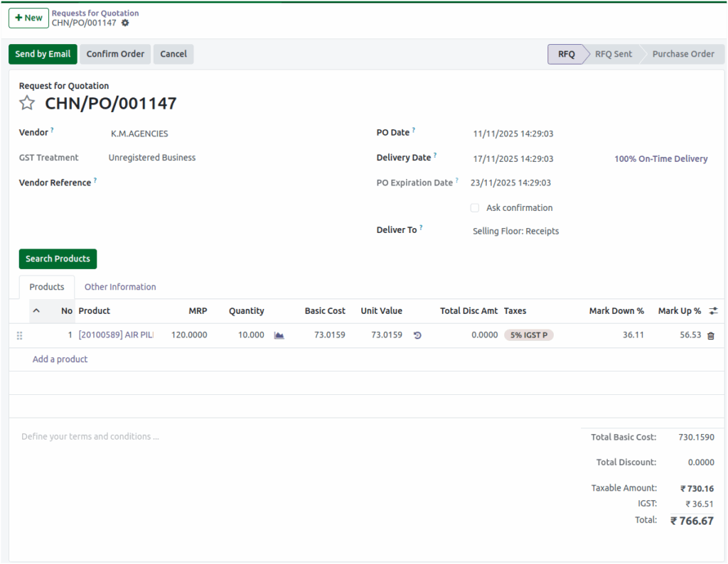Click the history icon next to Unit Value
The width and height of the screenshot is (728, 564).
click(x=417, y=335)
